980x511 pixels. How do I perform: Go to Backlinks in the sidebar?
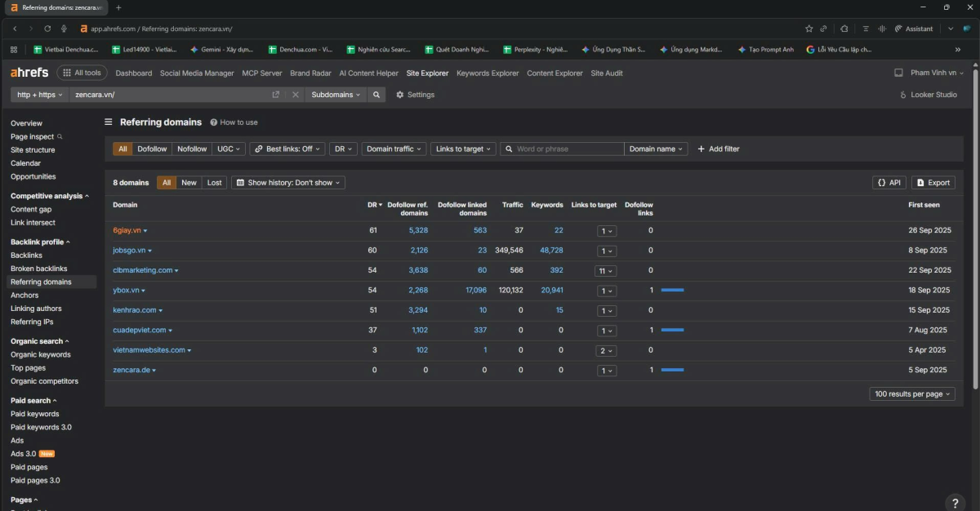click(26, 255)
